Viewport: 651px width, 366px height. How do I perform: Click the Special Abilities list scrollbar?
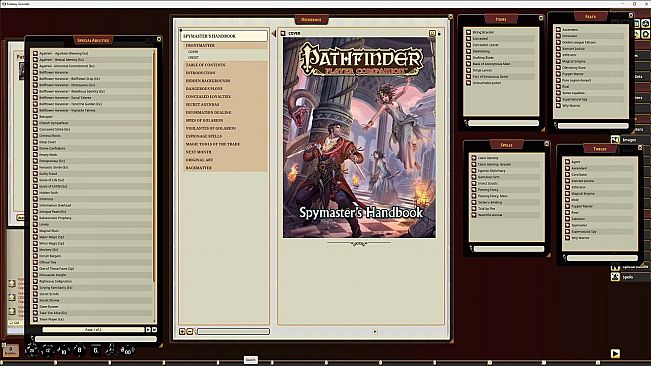(155, 166)
